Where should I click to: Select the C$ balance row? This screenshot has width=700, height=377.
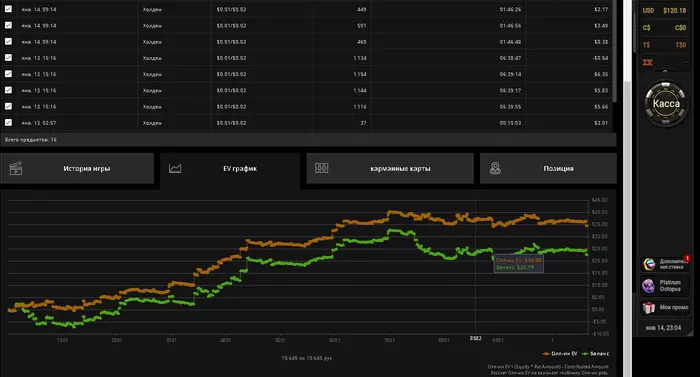click(664, 28)
